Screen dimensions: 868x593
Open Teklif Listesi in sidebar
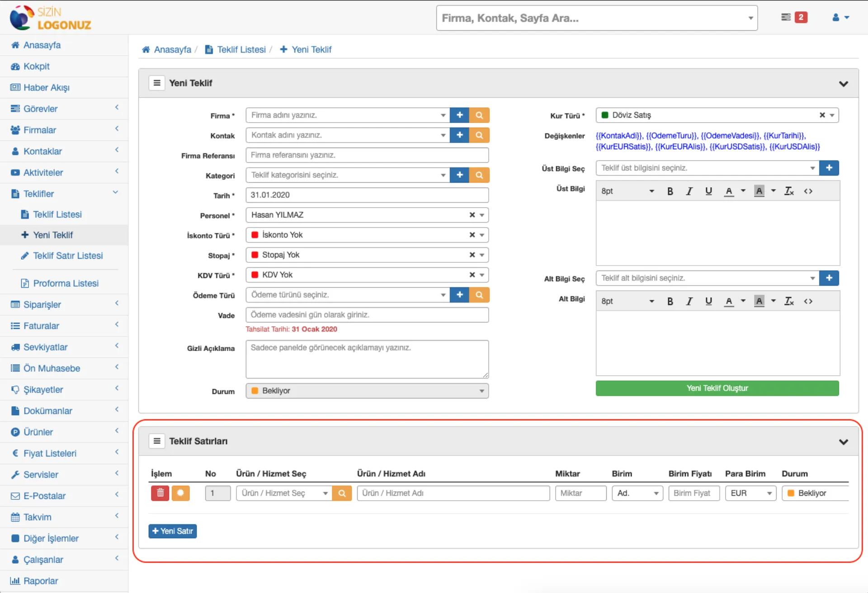[x=64, y=214]
